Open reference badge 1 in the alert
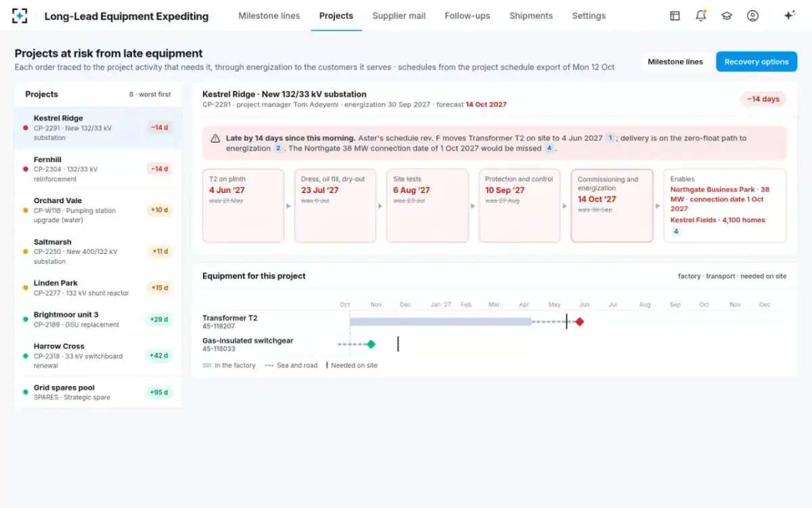Screen dimensions: 812x508 (x=610, y=138)
